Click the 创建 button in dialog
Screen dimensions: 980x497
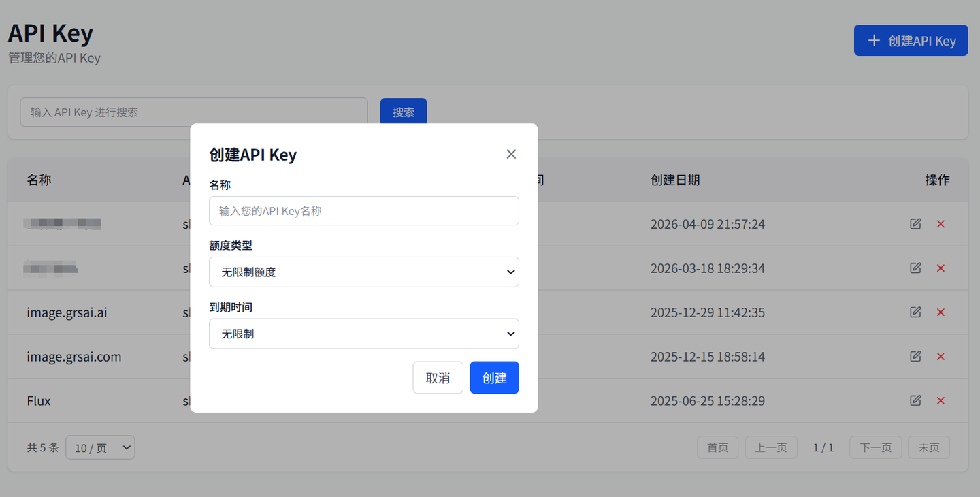coord(494,378)
